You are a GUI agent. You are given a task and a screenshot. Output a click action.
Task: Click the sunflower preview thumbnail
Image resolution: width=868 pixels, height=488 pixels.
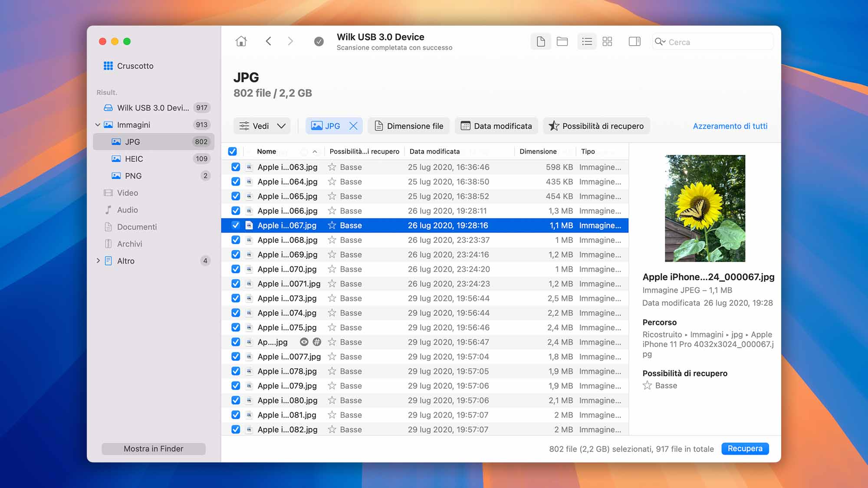pyautogui.click(x=705, y=208)
